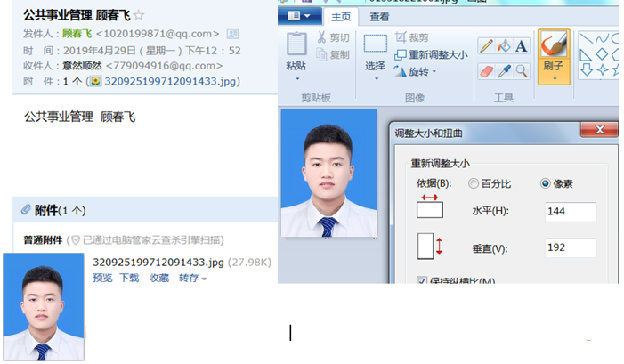Switch to the 查看 (View) ribbon tab
The height and width of the screenshot is (364, 624).
click(379, 16)
